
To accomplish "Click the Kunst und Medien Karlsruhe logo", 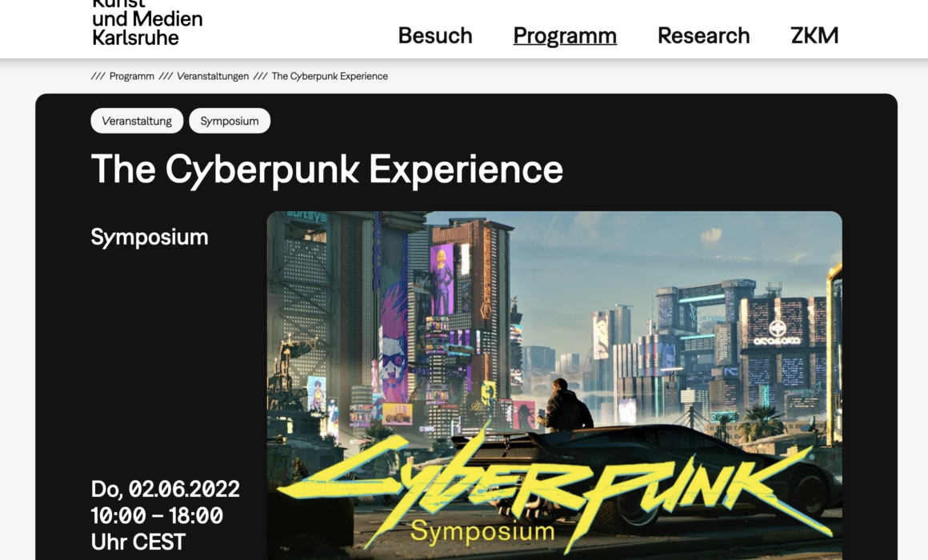I will tap(146, 24).
